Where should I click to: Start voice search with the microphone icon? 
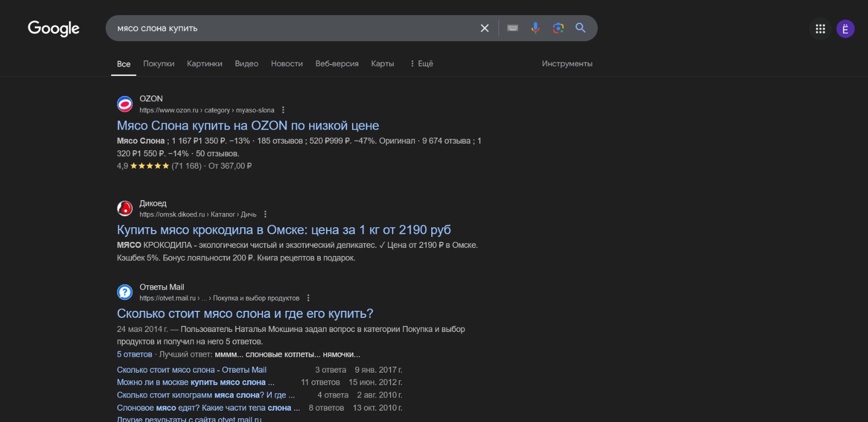[535, 28]
